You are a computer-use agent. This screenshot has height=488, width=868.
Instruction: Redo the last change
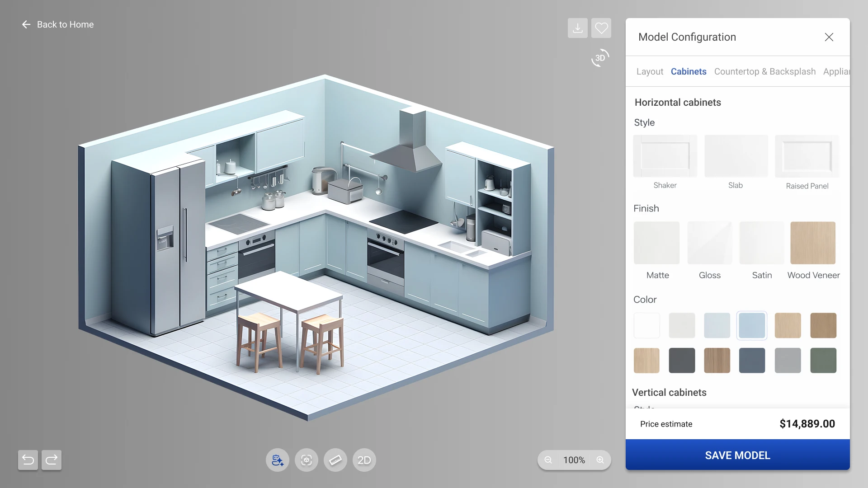[x=52, y=460]
